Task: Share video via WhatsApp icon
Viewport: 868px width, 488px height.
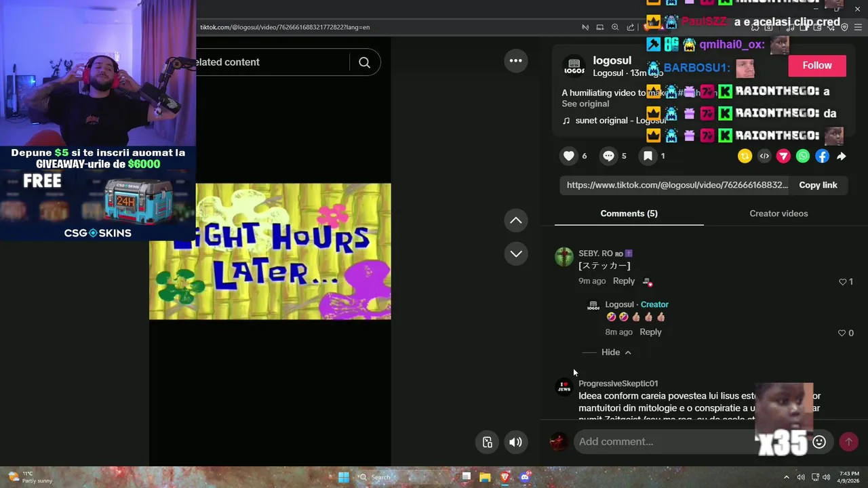Action: point(803,156)
